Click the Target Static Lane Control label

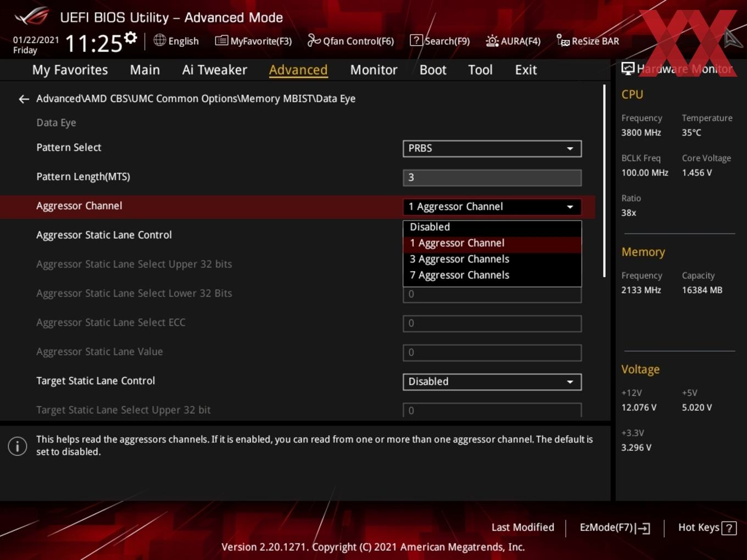(x=96, y=380)
